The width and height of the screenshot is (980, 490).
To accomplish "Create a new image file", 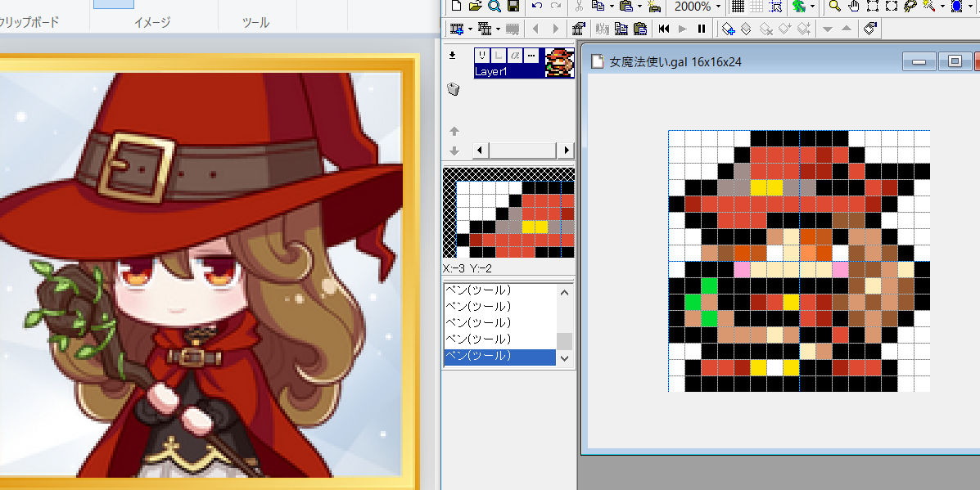I will [x=457, y=7].
